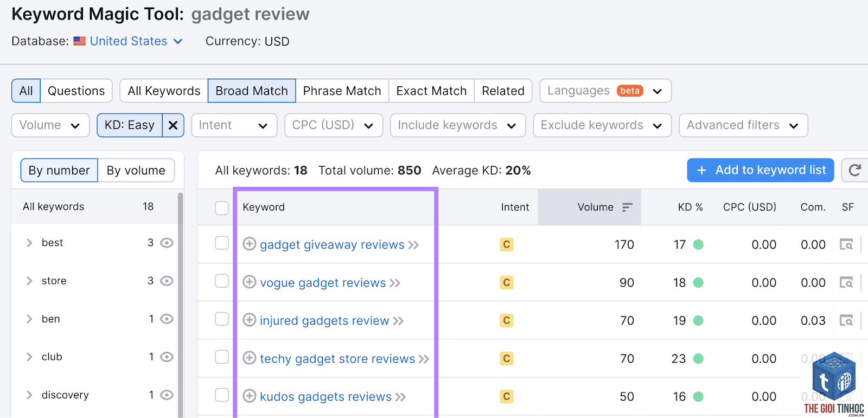Check the gadget giveaway reviews row
The width and height of the screenshot is (868, 418).
coord(222,243)
